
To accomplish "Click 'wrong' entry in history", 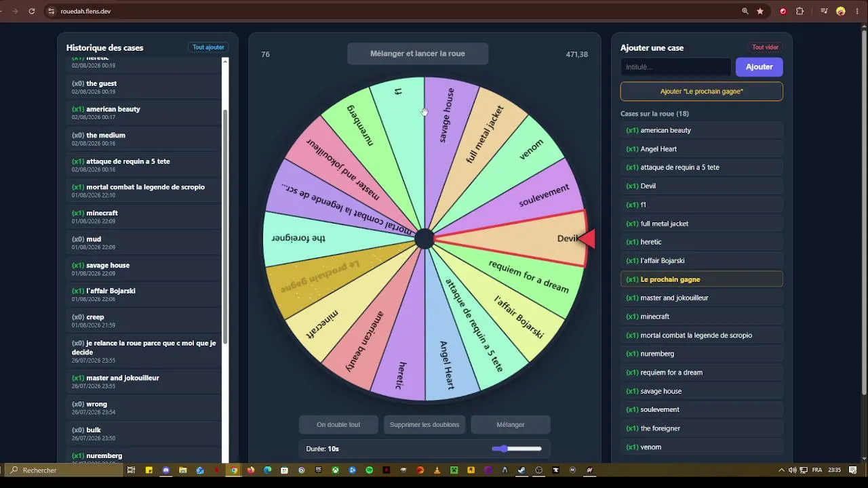I will pos(144,407).
